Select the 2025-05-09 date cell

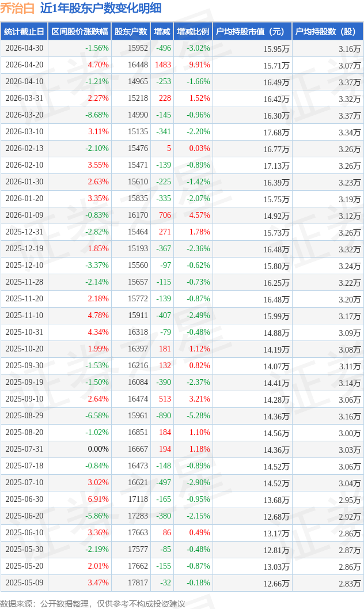coord(24,582)
